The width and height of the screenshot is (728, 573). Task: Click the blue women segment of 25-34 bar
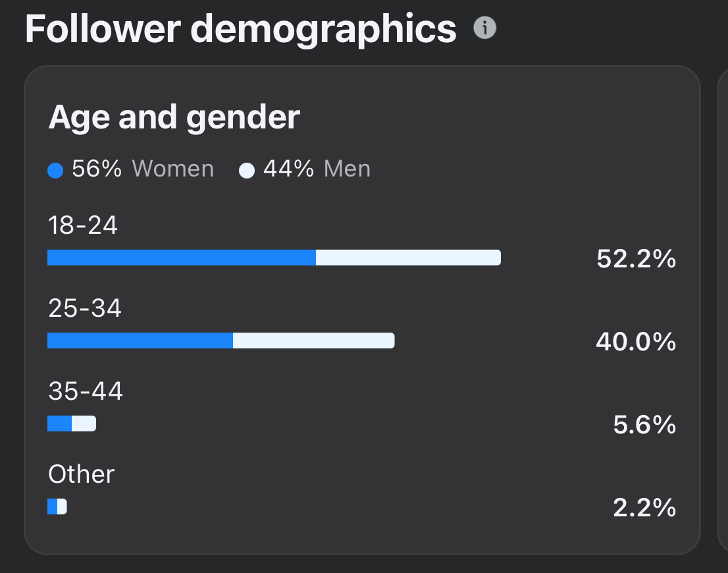click(140, 341)
